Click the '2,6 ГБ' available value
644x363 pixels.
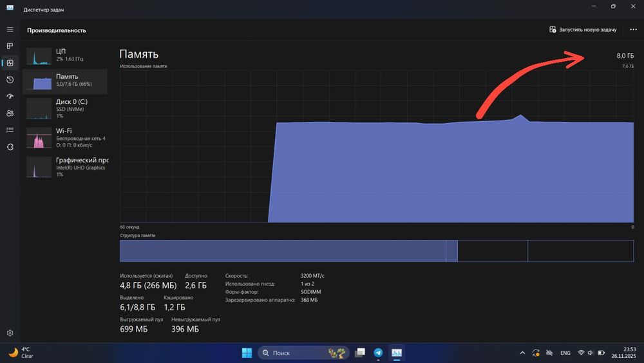tap(196, 285)
